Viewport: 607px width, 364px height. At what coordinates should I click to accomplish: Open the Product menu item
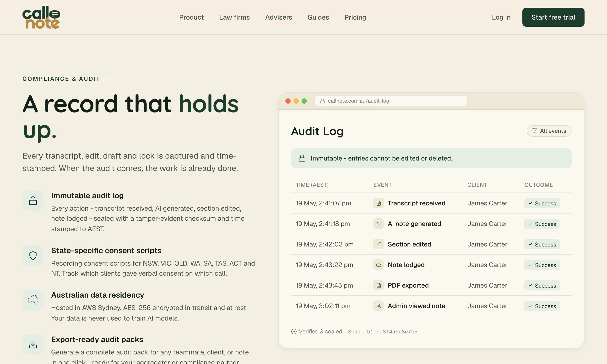191,17
